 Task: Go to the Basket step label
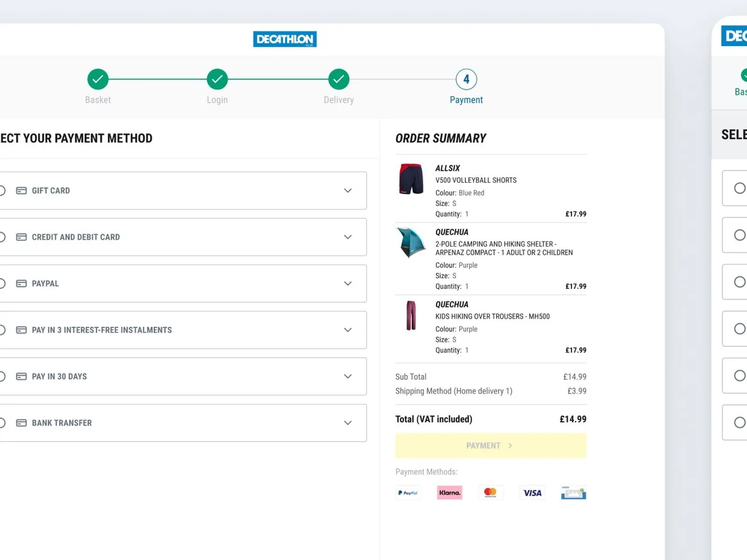tap(98, 100)
